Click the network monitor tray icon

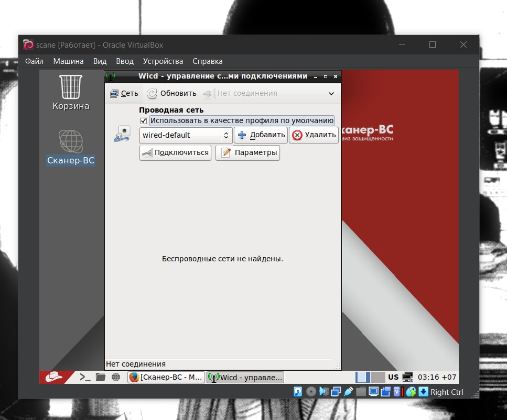click(407, 377)
